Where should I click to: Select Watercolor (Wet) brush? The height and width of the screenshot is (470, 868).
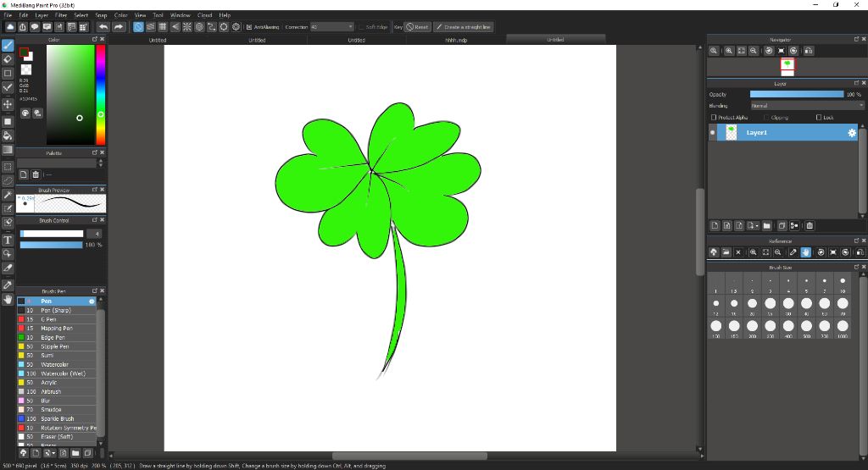pos(57,373)
